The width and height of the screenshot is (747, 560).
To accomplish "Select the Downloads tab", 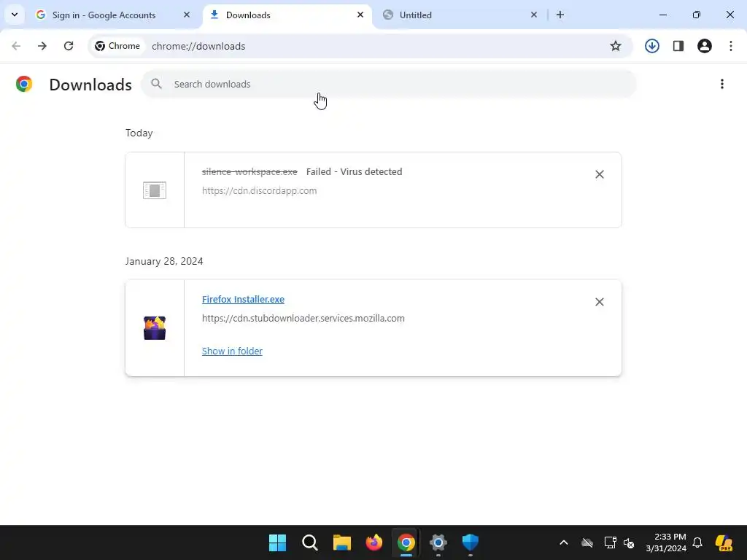I will coord(287,15).
